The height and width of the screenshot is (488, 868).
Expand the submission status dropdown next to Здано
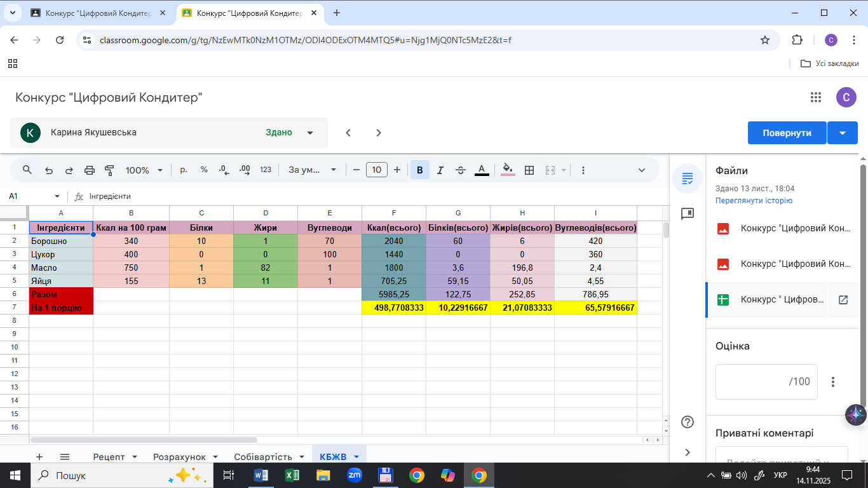click(x=310, y=133)
